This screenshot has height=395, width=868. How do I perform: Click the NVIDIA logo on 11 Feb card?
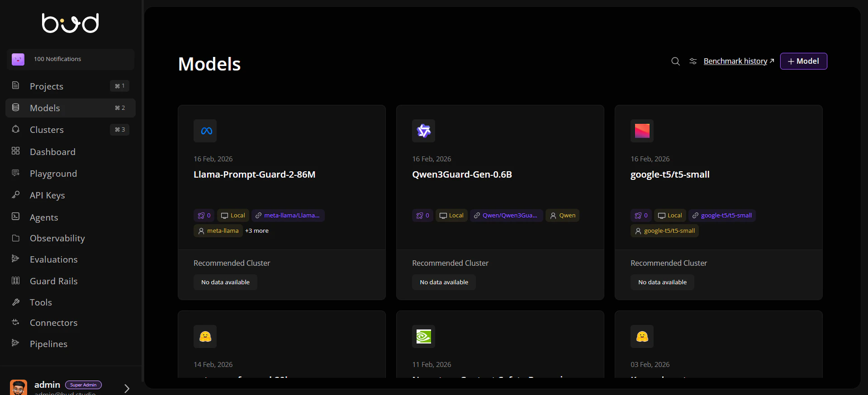tap(424, 337)
